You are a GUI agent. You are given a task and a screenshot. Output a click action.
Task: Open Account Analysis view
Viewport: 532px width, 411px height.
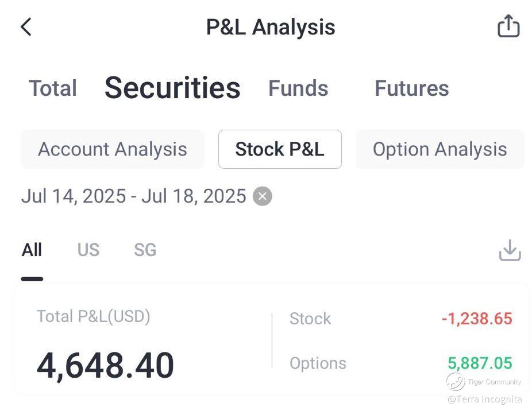coord(113,149)
